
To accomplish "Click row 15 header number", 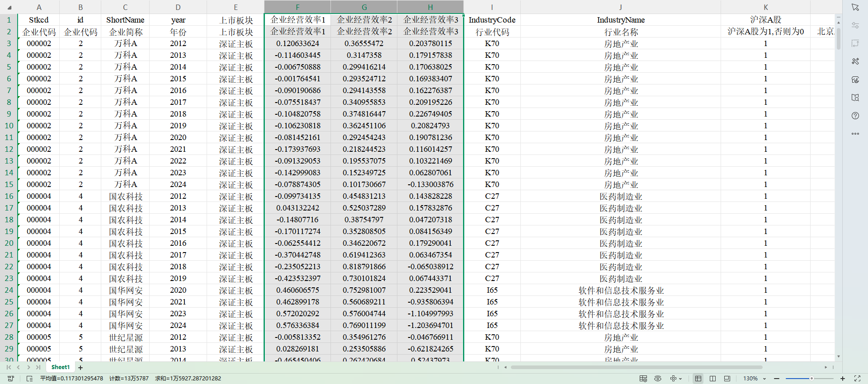I will [x=9, y=184].
